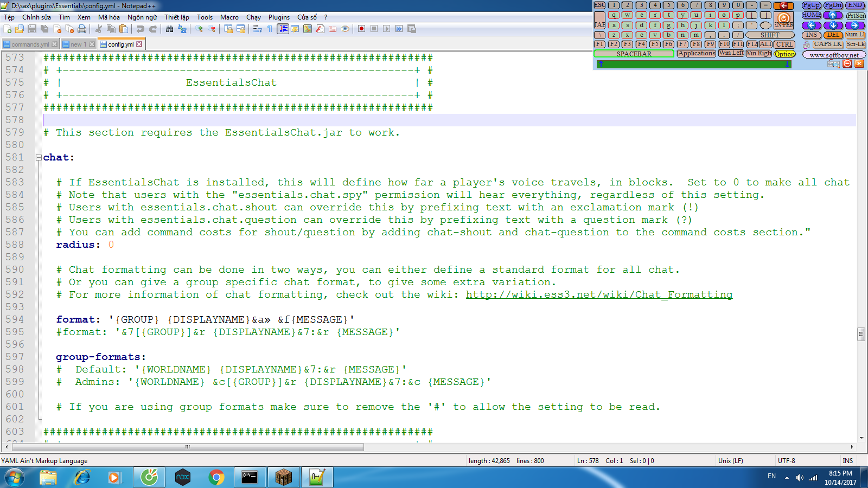This screenshot has height=488, width=868.
Task: Open the Tệp menu
Action: click(9, 17)
